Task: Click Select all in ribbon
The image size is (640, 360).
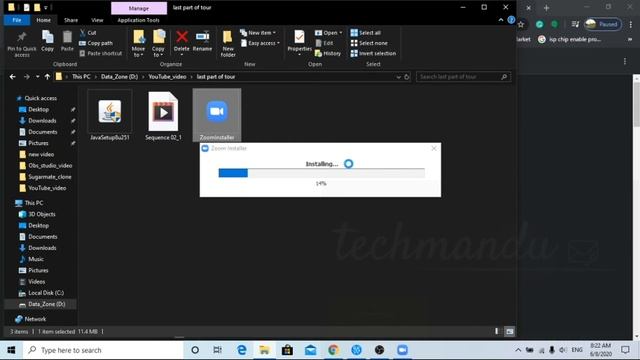Action: (366, 33)
